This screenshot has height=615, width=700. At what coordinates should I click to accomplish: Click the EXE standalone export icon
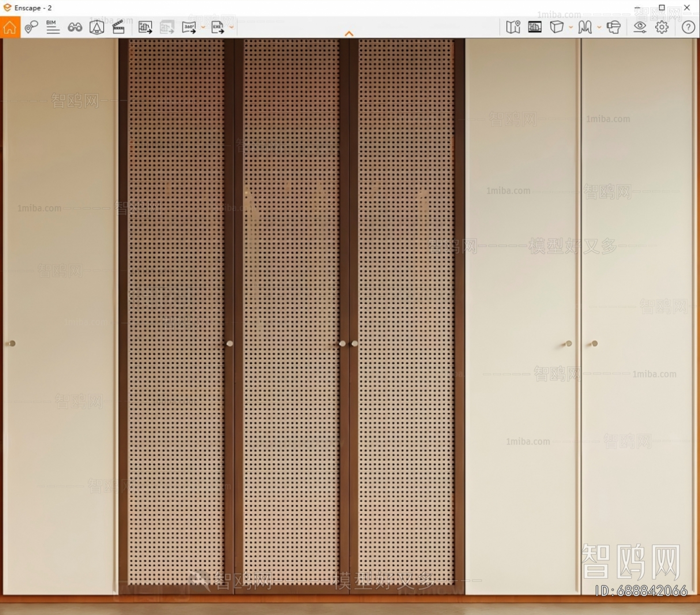pos(218,27)
